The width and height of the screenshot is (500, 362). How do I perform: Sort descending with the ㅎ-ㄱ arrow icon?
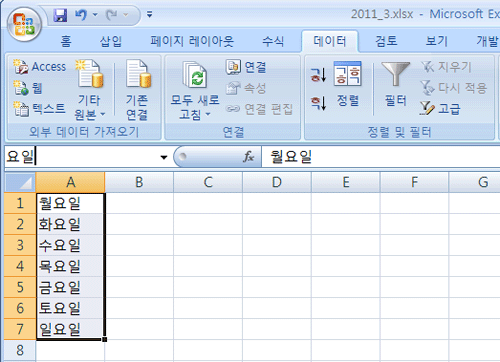coord(318,103)
